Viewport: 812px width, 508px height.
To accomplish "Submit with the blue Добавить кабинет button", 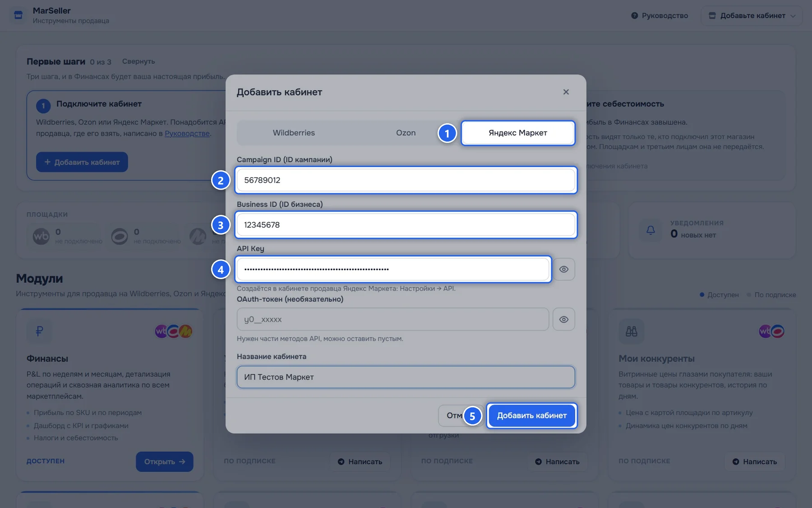I will [x=532, y=415].
